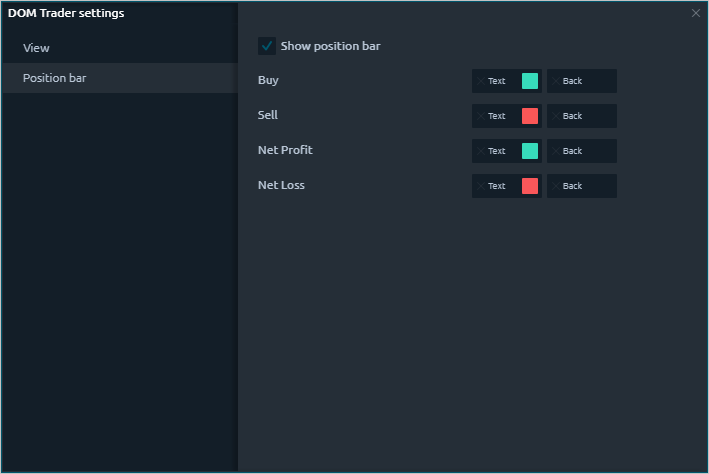Open the View settings section

[36, 48]
